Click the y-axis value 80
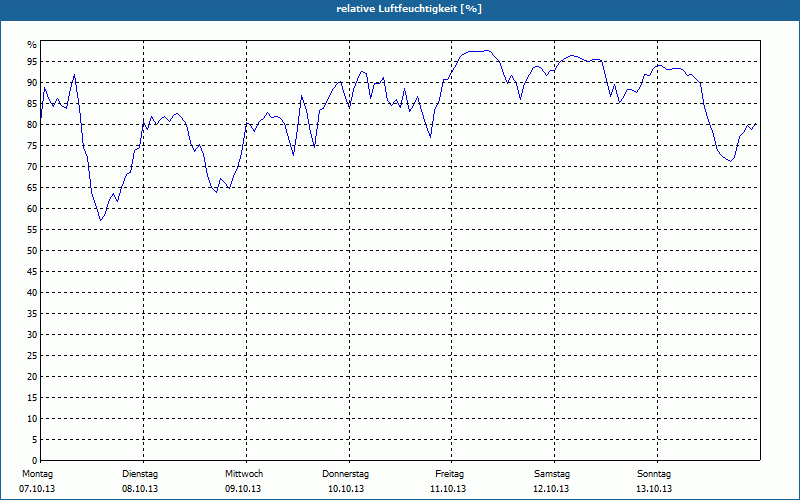 [32, 124]
